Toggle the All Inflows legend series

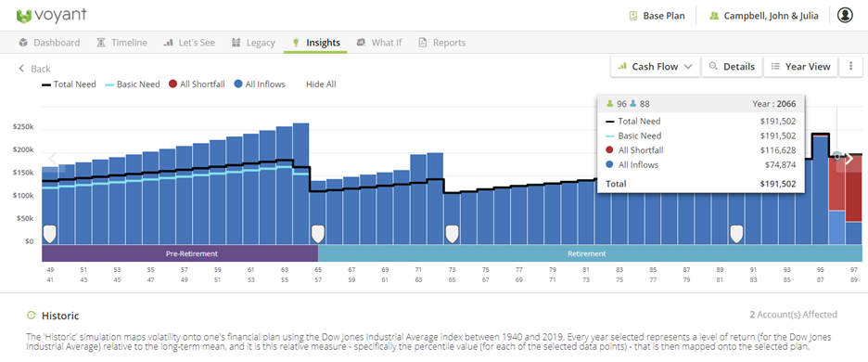pos(260,84)
